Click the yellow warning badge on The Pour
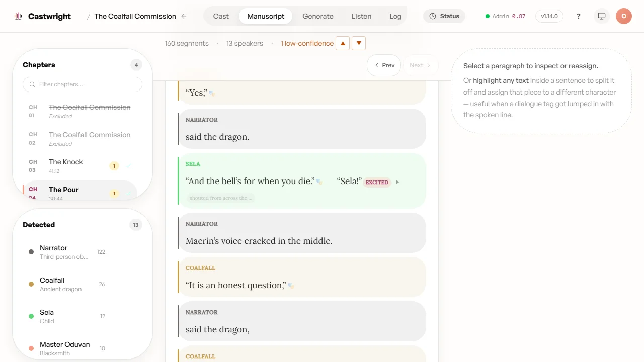 pos(114,194)
